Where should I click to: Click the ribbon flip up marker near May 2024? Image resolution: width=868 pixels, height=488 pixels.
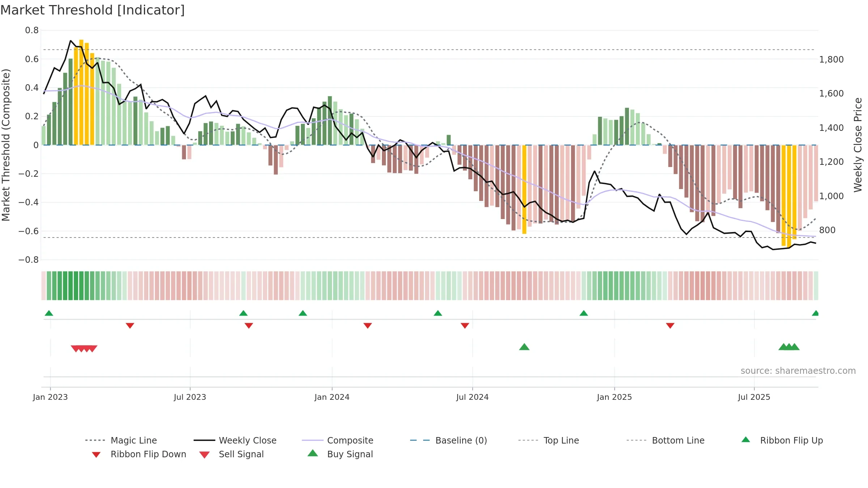[438, 313]
